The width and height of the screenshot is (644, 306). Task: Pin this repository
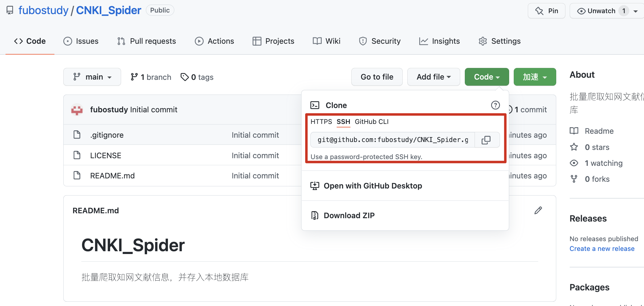coord(546,11)
